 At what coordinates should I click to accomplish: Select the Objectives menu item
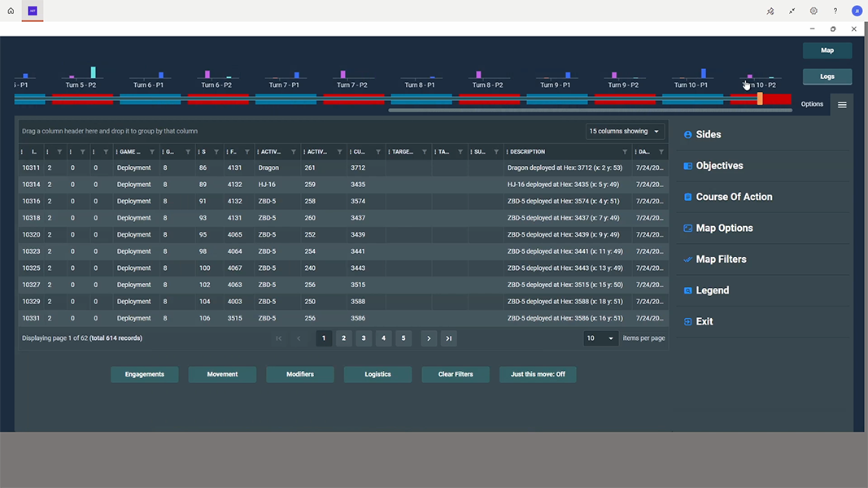pos(719,166)
